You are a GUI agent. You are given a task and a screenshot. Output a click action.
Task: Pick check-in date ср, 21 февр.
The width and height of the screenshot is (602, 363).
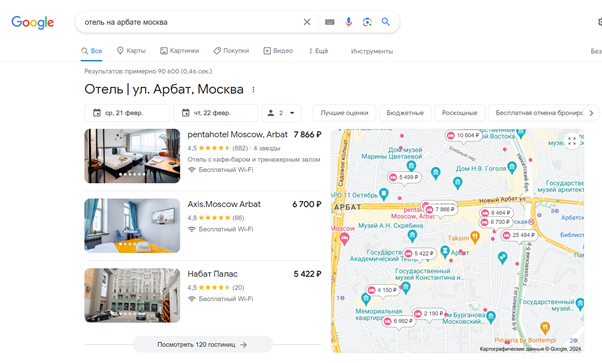pos(127,113)
